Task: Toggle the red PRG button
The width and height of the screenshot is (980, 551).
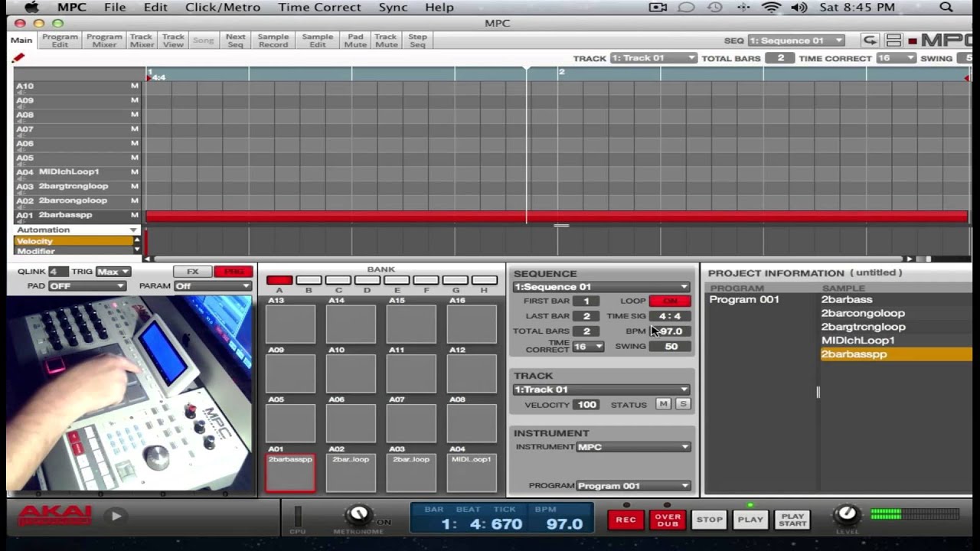Action: [234, 272]
